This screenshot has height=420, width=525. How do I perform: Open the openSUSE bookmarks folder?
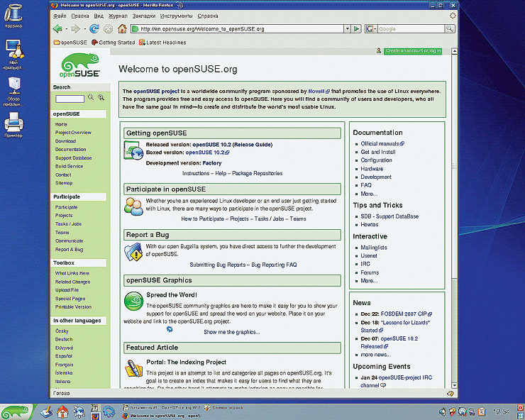[x=70, y=43]
